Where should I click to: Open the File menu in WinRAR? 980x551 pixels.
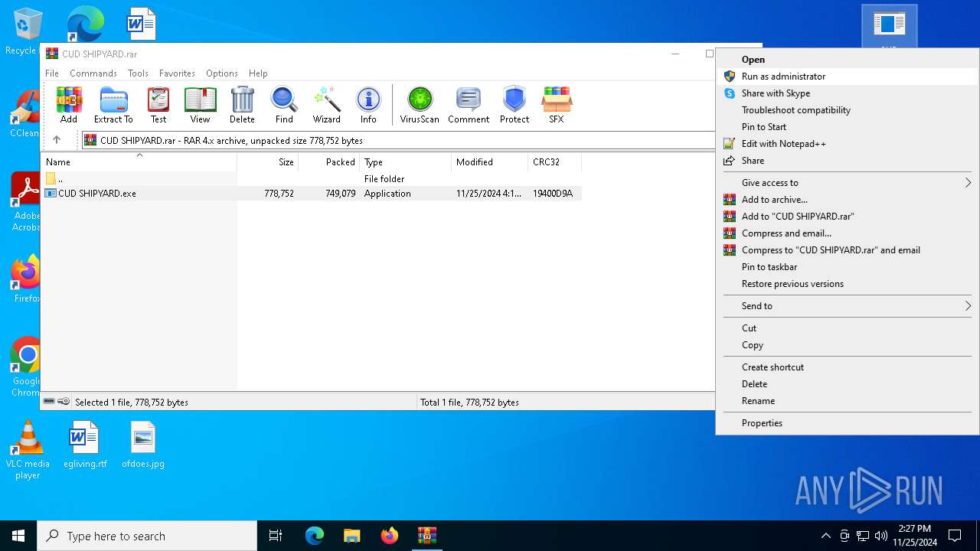pyautogui.click(x=52, y=73)
